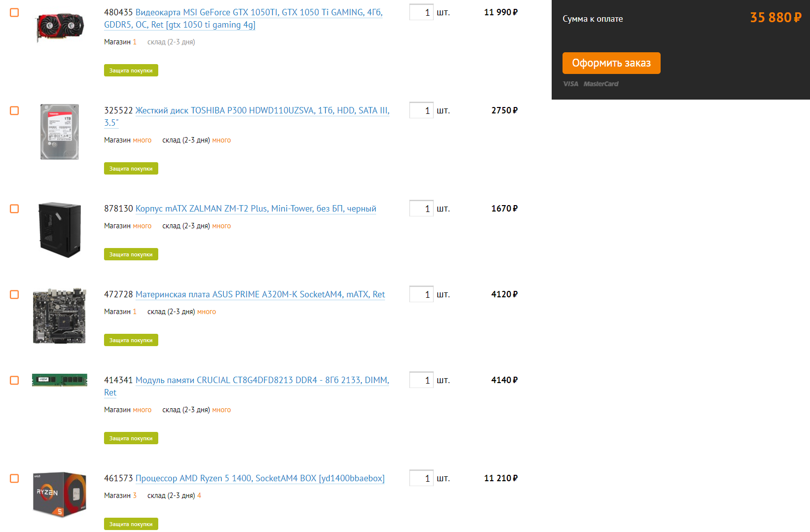Check the box for Toshiba P300 hard drive
This screenshot has height=532, width=810.
point(14,110)
